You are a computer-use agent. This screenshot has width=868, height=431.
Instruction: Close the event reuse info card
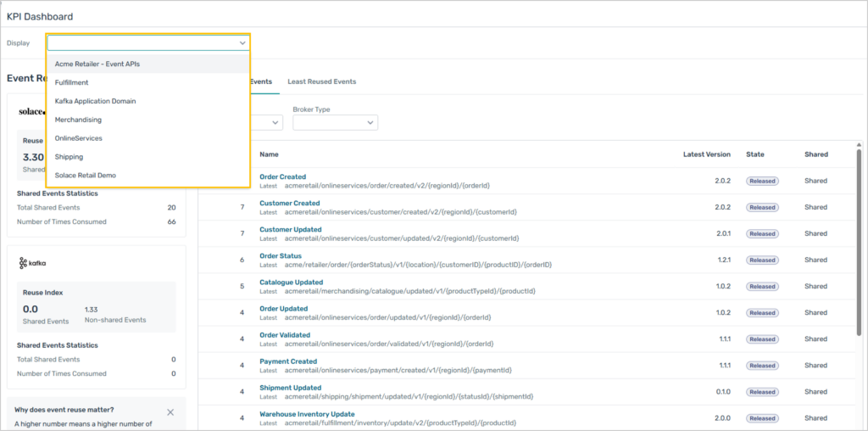coord(170,412)
